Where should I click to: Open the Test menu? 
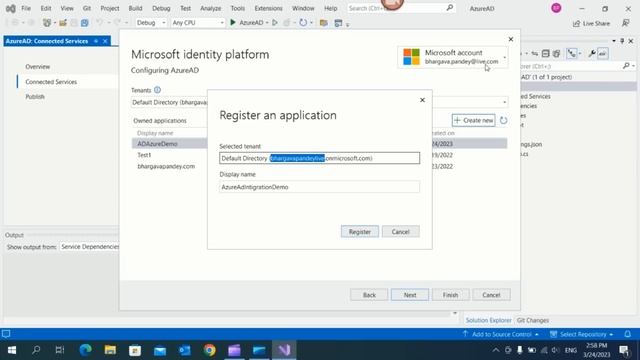click(185, 8)
